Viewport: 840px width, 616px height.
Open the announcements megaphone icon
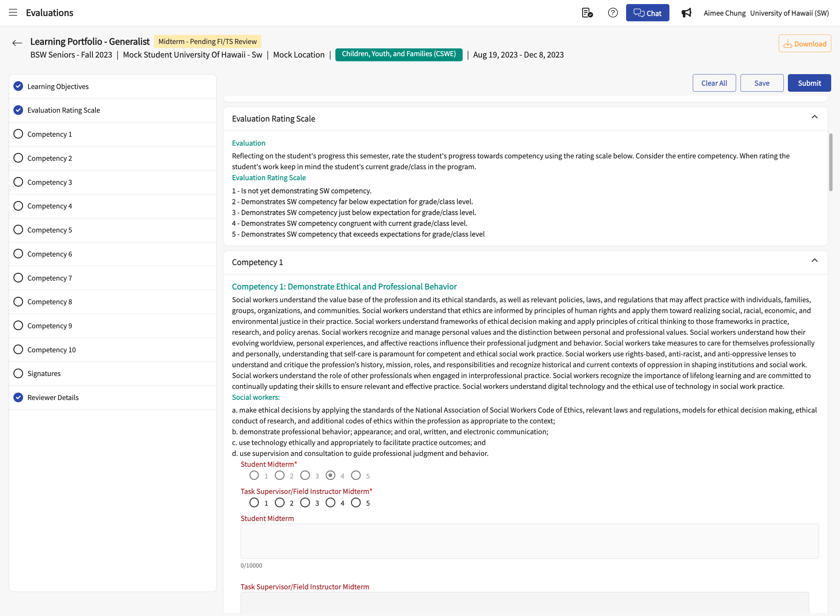pos(686,13)
